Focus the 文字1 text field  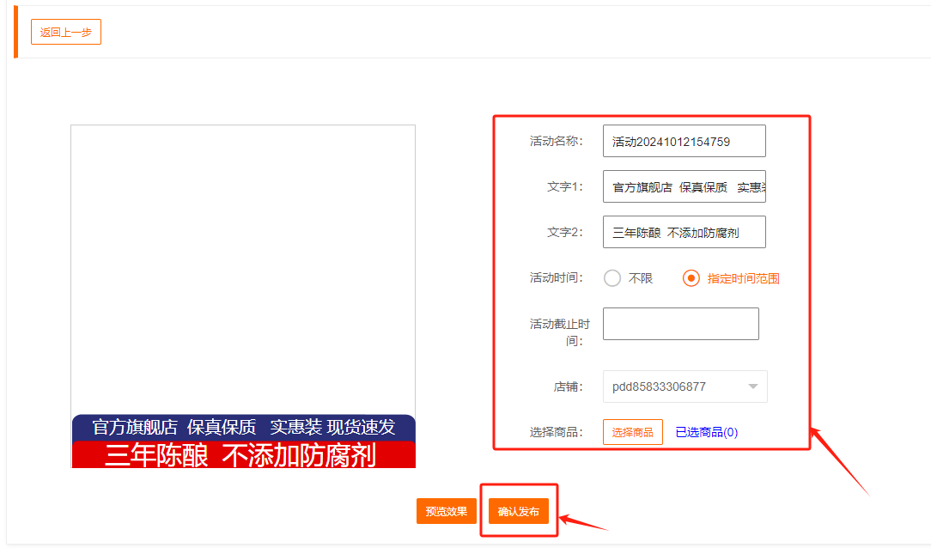[x=684, y=186]
